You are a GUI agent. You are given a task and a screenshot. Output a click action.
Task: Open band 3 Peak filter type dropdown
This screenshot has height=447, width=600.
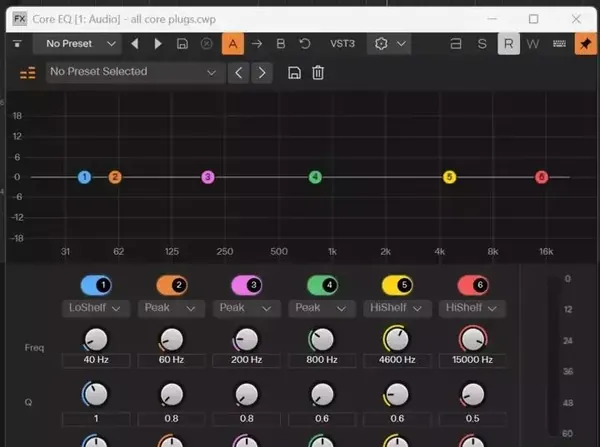[x=247, y=308]
